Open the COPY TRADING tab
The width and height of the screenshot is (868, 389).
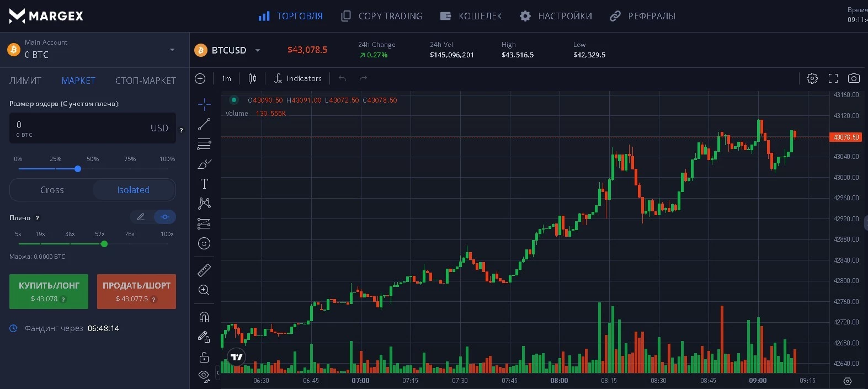(382, 16)
